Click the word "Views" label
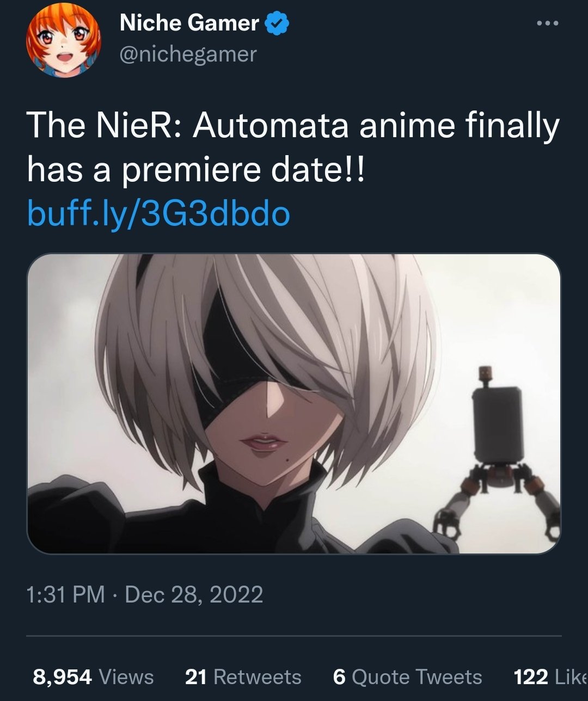 click(x=127, y=677)
